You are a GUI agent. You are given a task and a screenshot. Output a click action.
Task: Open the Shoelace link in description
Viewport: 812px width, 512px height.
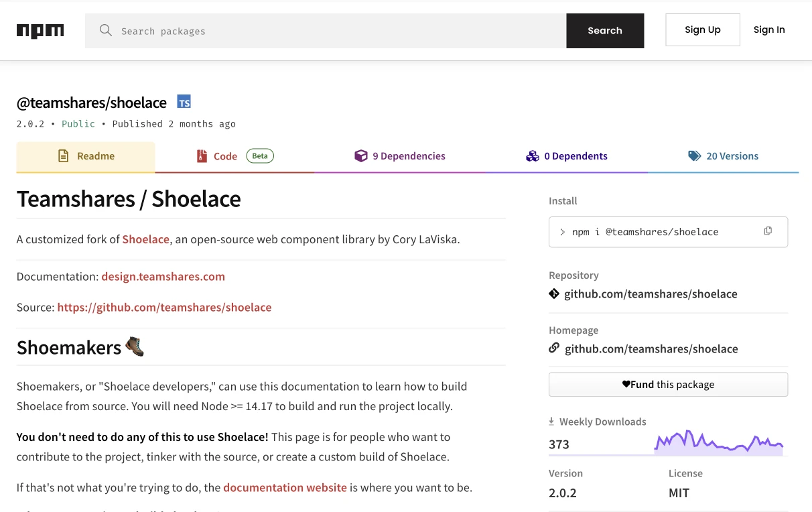pyautogui.click(x=145, y=239)
